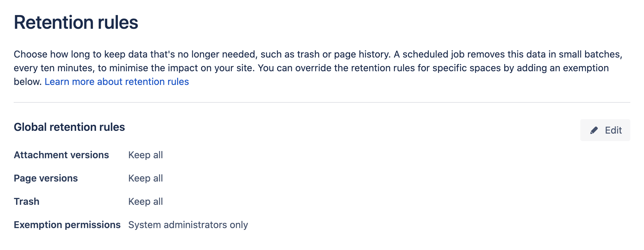Click Keep all value beside Page versions
Viewport: 644px width, 250px height.
146,178
